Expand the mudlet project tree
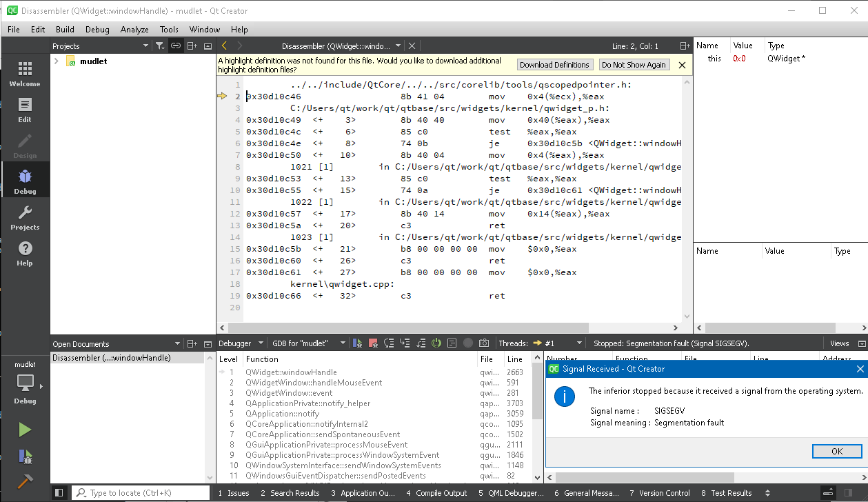Screen dimensions: 868x502 coord(57,61)
